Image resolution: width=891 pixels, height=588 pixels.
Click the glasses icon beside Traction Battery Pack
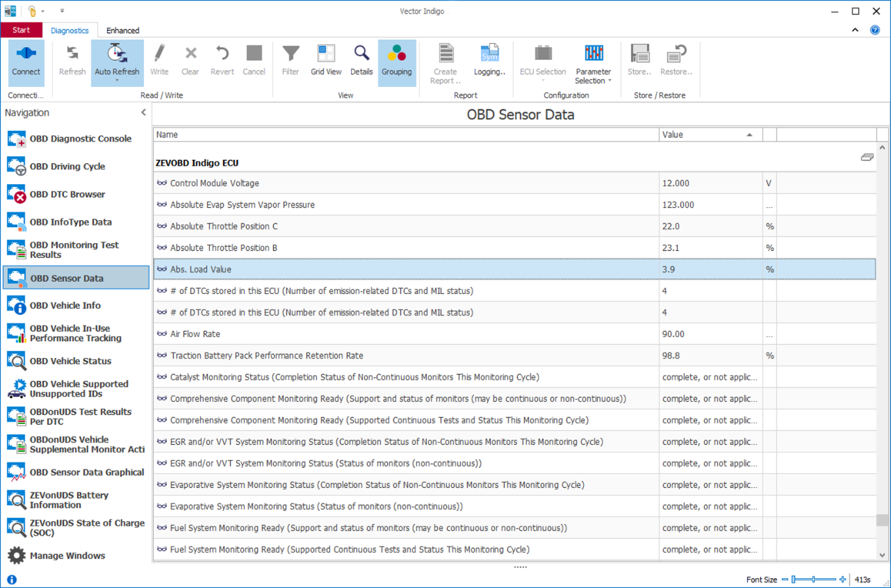(161, 355)
